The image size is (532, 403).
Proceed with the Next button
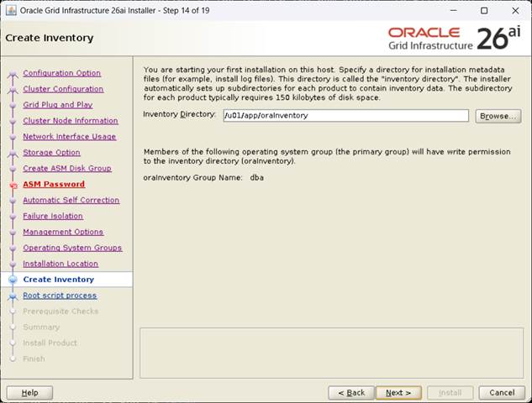coord(398,393)
